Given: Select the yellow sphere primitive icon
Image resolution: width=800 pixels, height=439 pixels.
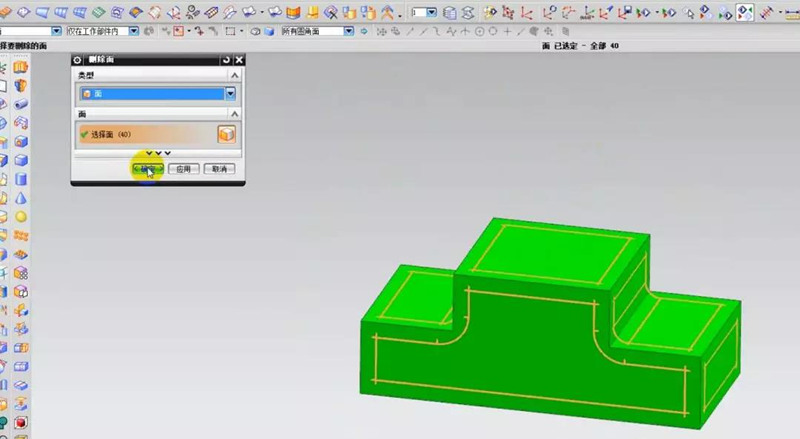Looking at the screenshot, I should (20, 217).
